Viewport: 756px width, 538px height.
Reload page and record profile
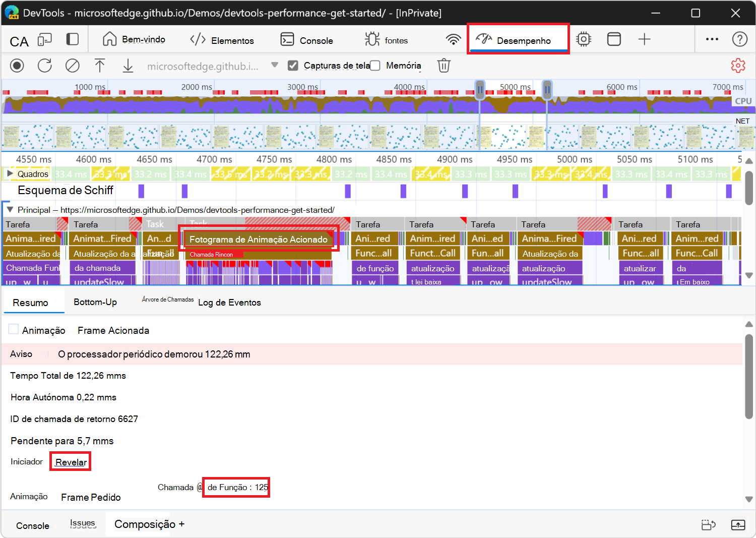point(45,66)
